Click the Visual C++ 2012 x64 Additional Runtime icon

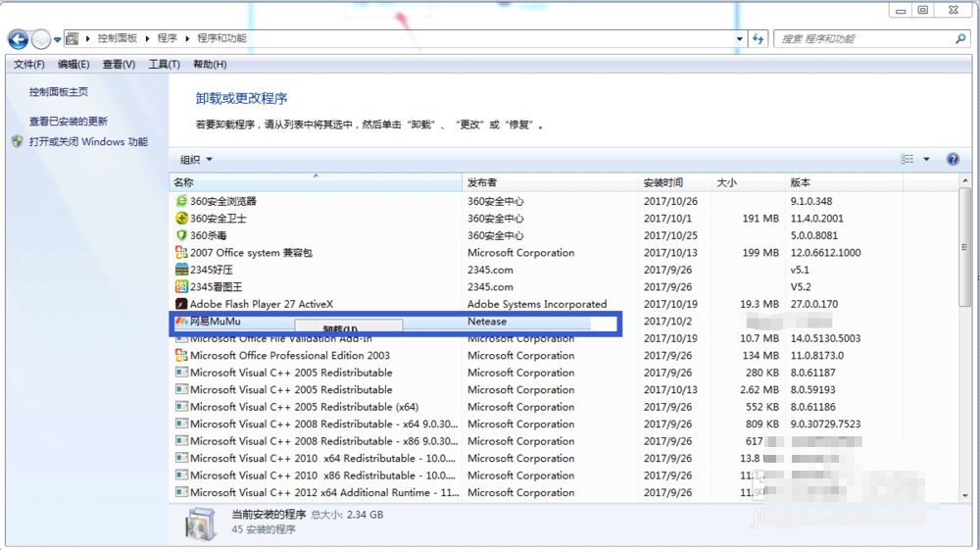click(181, 492)
